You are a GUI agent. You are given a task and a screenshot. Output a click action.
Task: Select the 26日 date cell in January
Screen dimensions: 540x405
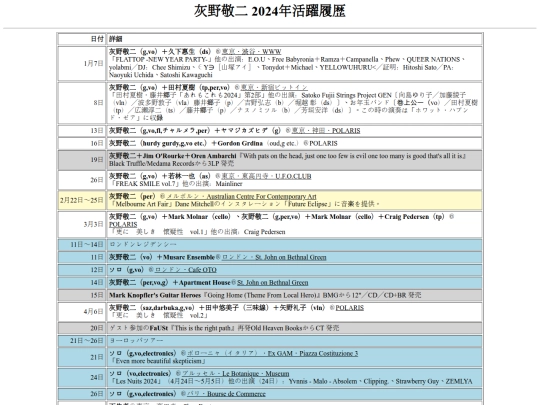point(82,180)
